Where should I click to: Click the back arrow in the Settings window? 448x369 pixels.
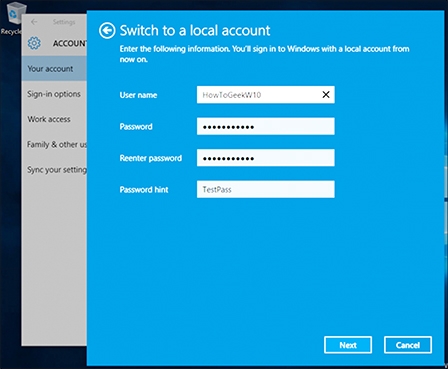pos(34,22)
